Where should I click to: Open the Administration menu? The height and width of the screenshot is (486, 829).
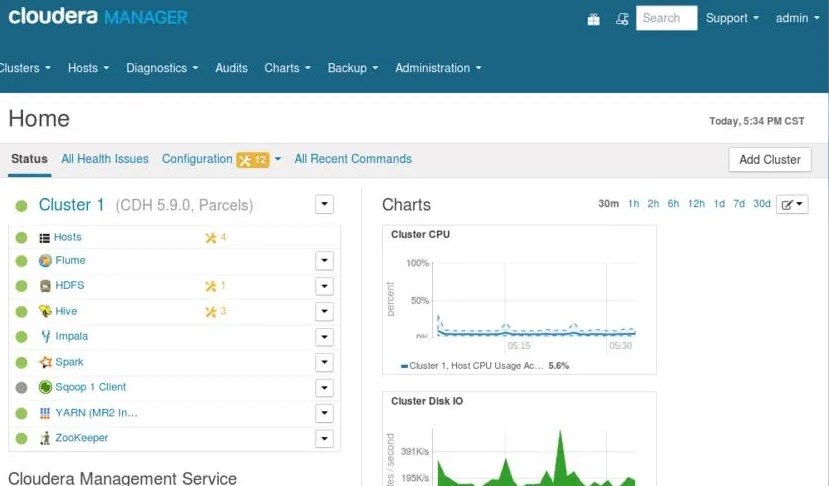click(438, 68)
